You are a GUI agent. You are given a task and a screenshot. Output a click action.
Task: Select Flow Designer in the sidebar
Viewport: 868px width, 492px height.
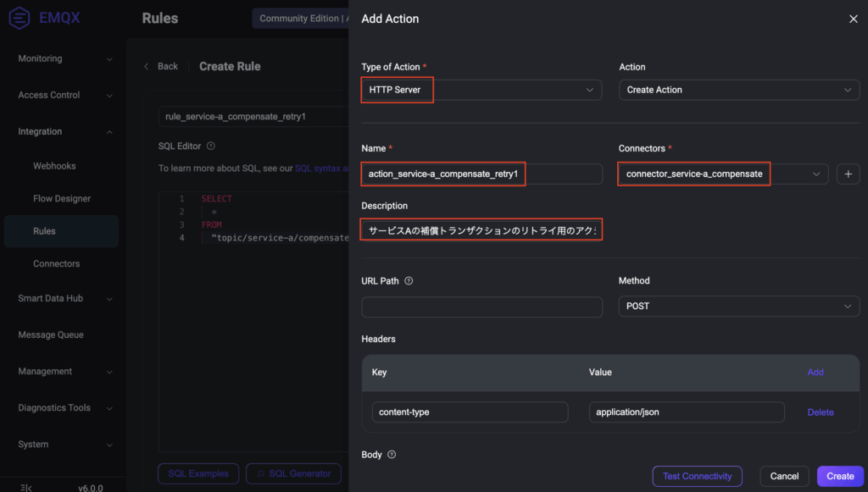(61, 198)
